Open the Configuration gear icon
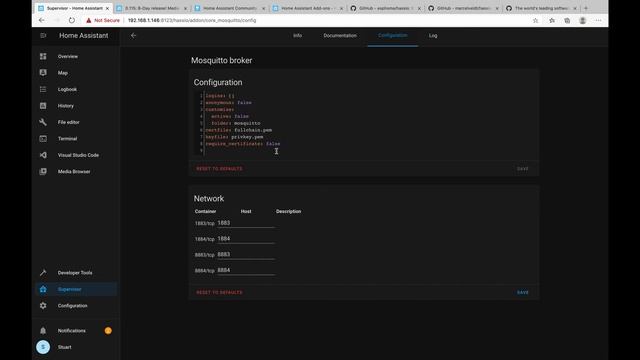 pyautogui.click(x=43, y=306)
